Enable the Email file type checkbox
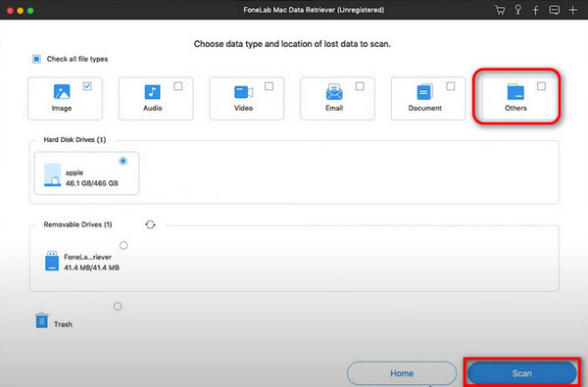The width and height of the screenshot is (588, 387). click(360, 86)
